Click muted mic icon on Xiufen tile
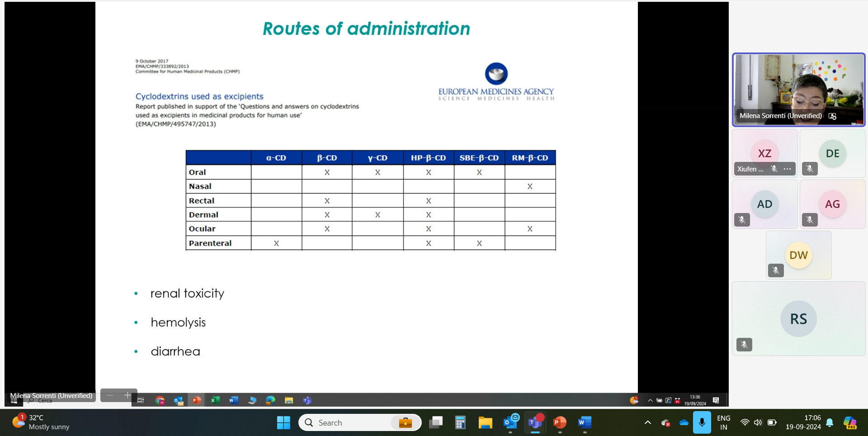Viewport: 868px width, 436px height. pyautogui.click(x=774, y=169)
